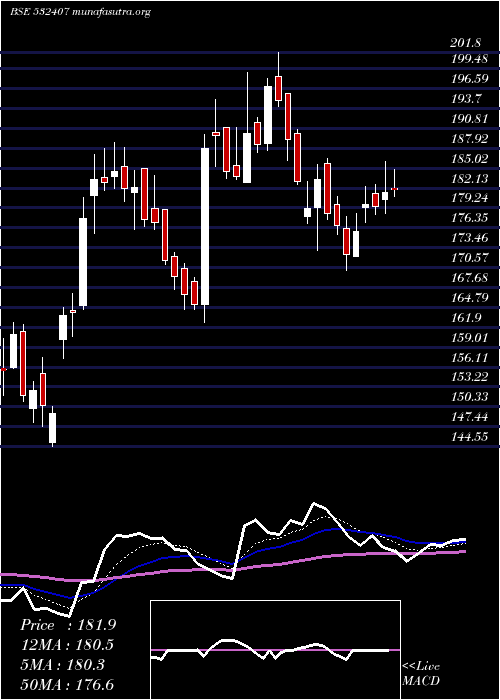Click the <<Live MACD label
This screenshot has height=700, width=500.
point(421,674)
